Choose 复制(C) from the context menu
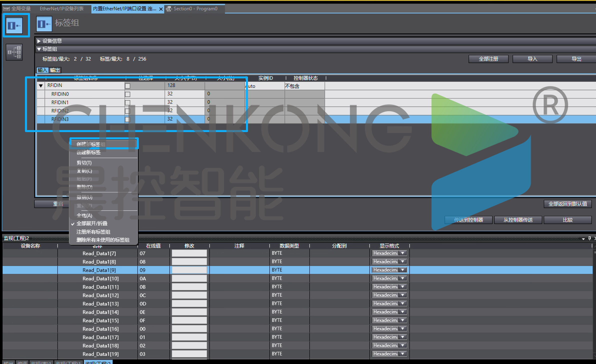Image resolution: width=596 pixels, height=364 pixels. pyautogui.click(x=104, y=171)
